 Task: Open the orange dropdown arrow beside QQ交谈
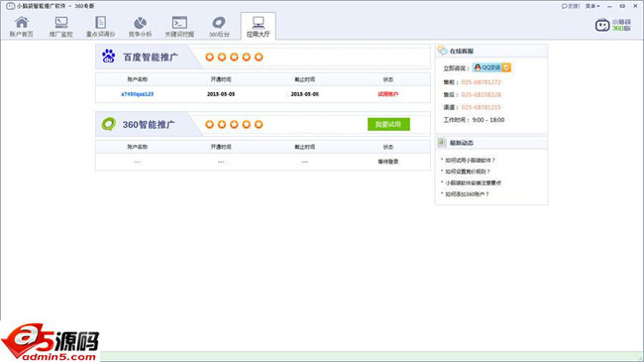pyautogui.click(x=506, y=67)
